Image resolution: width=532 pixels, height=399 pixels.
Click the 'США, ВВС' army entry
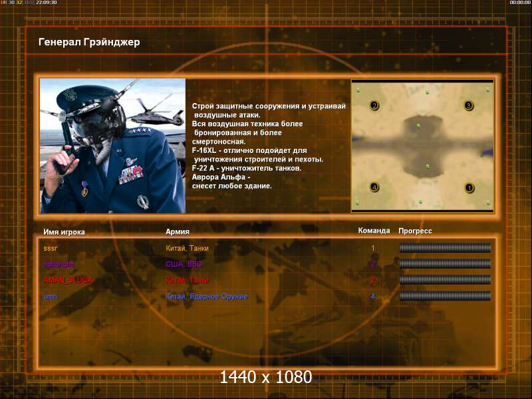coord(184,264)
